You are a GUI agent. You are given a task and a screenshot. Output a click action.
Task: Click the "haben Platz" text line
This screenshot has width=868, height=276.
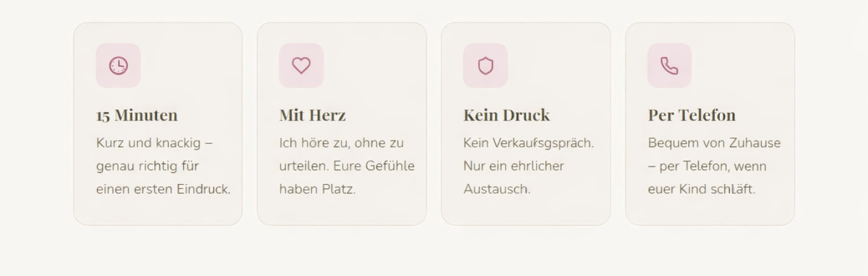click(x=317, y=189)
